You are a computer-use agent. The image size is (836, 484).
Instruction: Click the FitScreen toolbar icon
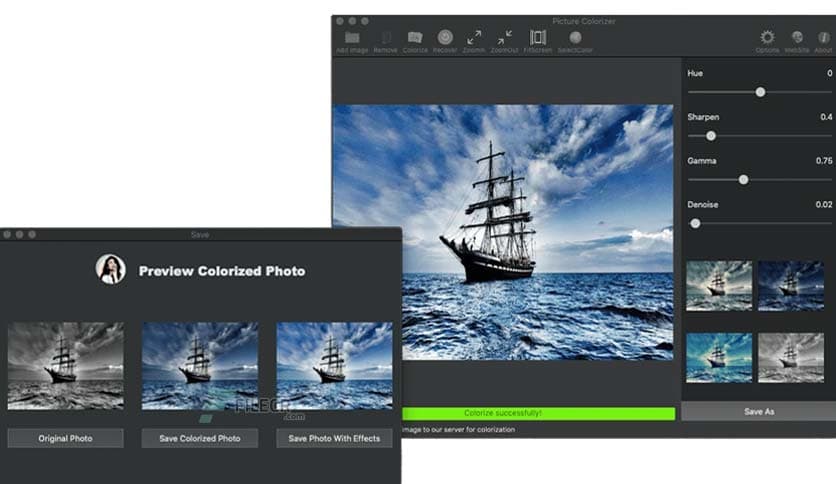[x=537, y=37]
